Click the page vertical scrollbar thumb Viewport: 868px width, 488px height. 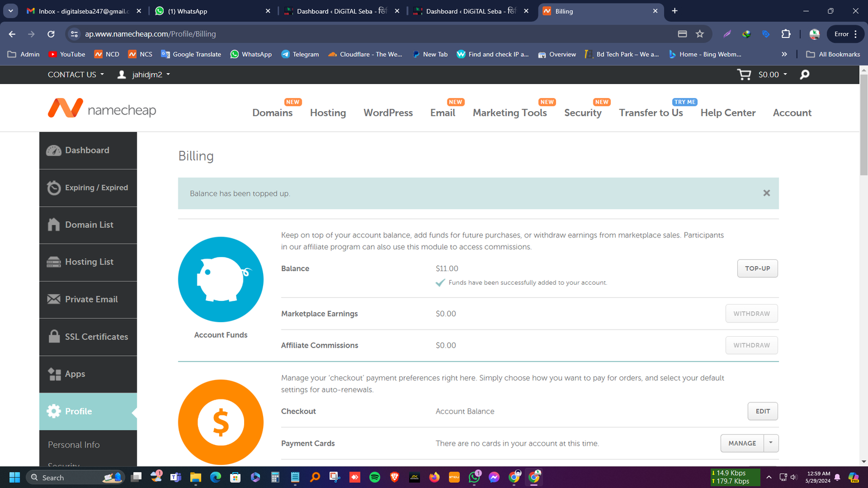[x=864, y=124]
